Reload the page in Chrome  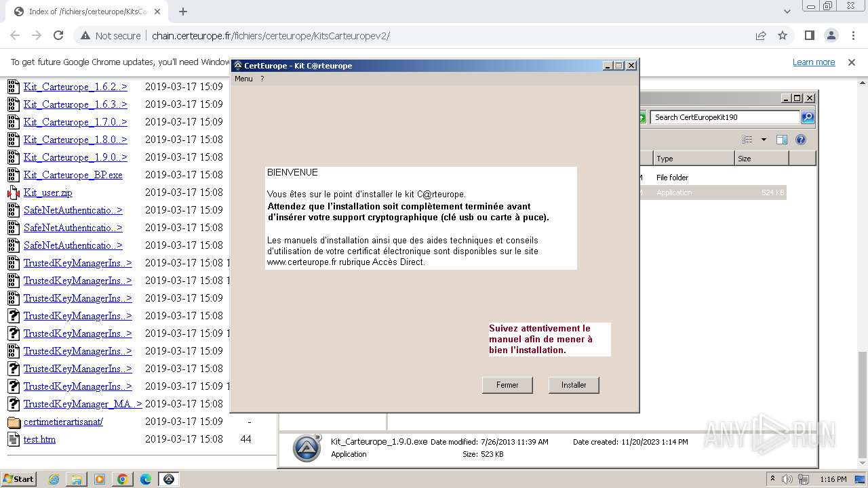pyautogui.click(x=58, y=35)
